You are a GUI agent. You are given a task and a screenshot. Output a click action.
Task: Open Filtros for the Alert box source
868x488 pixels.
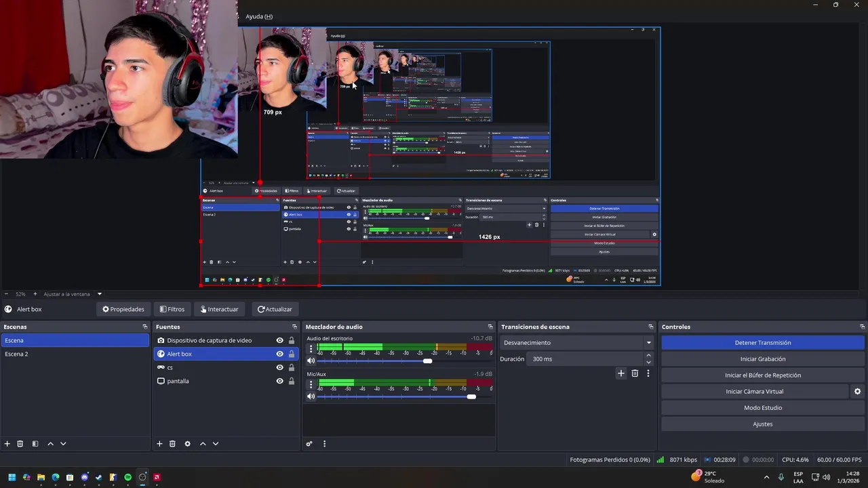point(172,309)
